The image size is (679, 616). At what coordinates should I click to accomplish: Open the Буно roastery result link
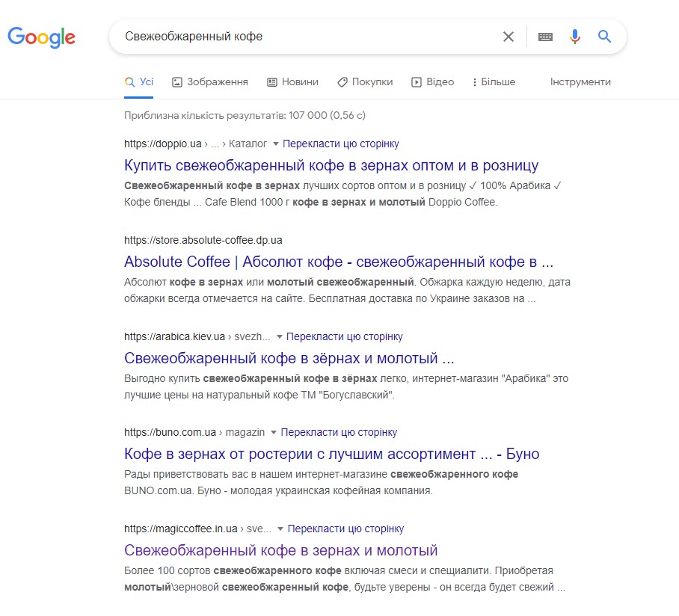(x=331, y=454)
